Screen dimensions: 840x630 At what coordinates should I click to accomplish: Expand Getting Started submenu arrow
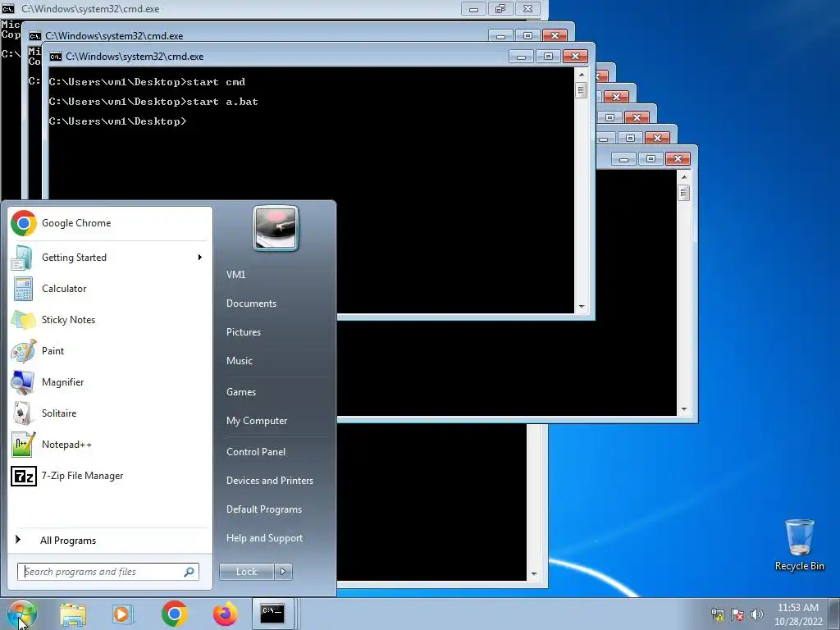pyautogui.click(x=200, y=258)
